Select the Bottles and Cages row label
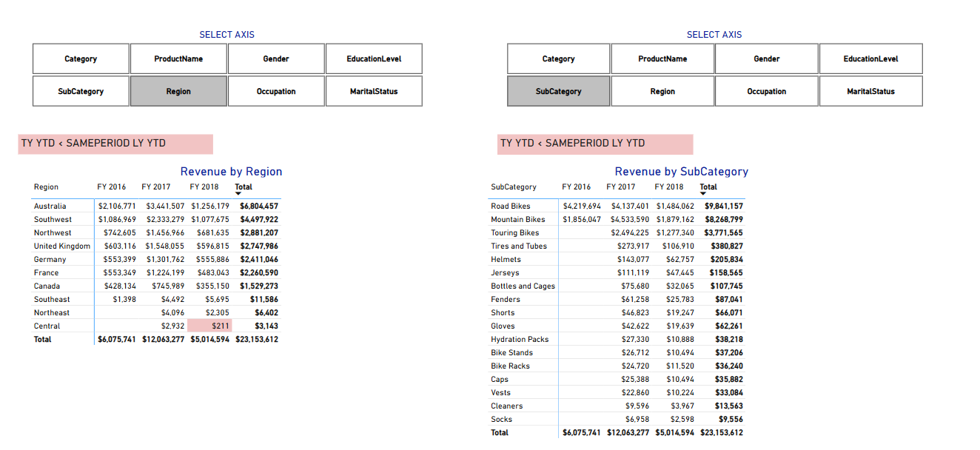 [x=523, y=286]
